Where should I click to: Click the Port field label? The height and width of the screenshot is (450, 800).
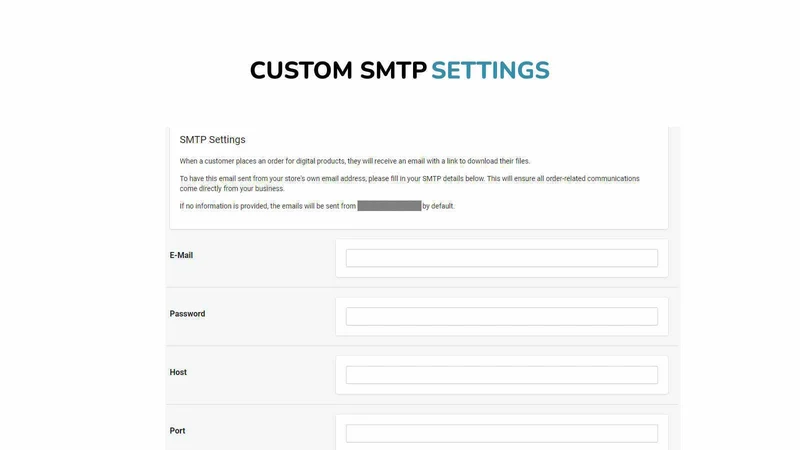pyautogui.click(x=177, y=431)
